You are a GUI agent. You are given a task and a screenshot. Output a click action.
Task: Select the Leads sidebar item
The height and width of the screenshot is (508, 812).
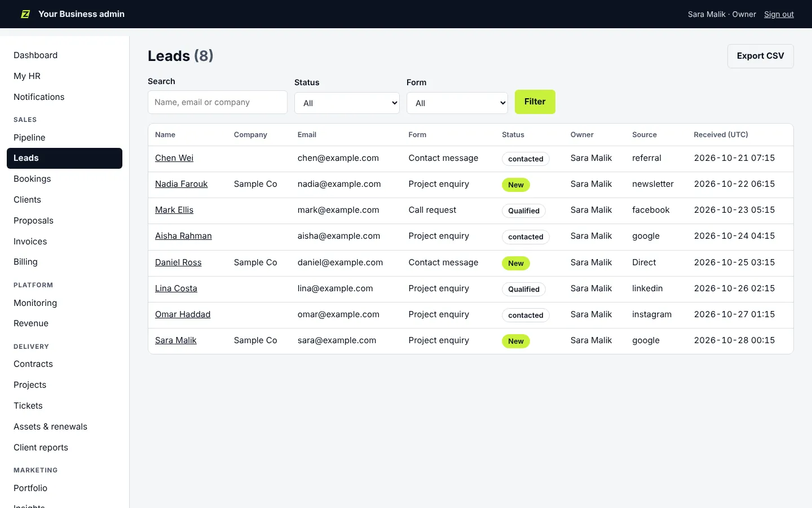coord(64,158)
